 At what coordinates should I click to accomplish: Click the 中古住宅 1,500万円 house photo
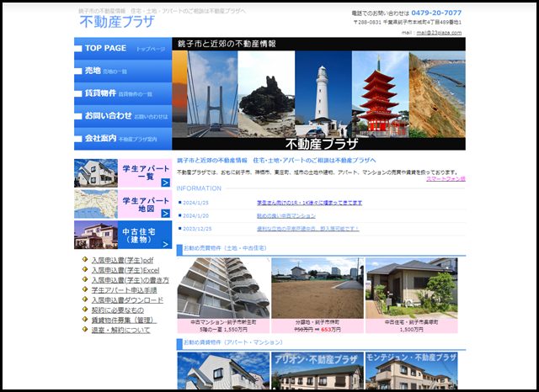pyautogui.click(x=412, y=289)
